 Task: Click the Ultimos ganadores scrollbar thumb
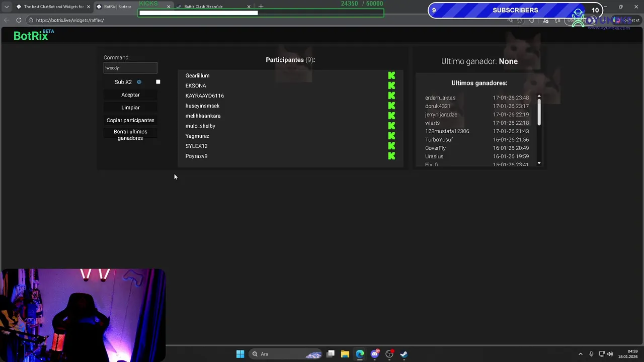pos(539,112)
